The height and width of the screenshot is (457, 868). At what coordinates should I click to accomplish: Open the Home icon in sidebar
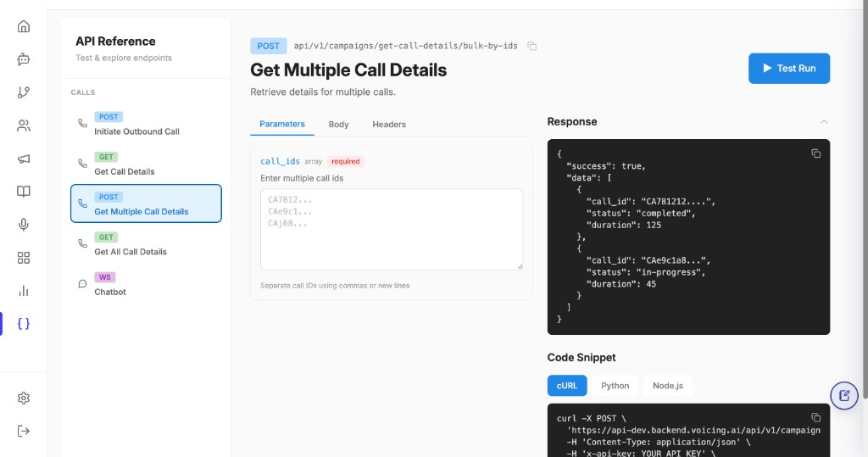(x=23, y=26)
